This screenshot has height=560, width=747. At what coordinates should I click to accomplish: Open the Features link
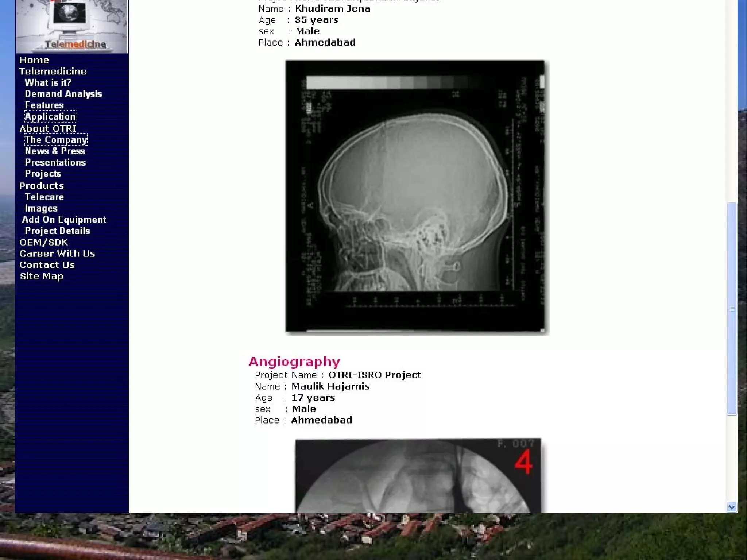44,105
